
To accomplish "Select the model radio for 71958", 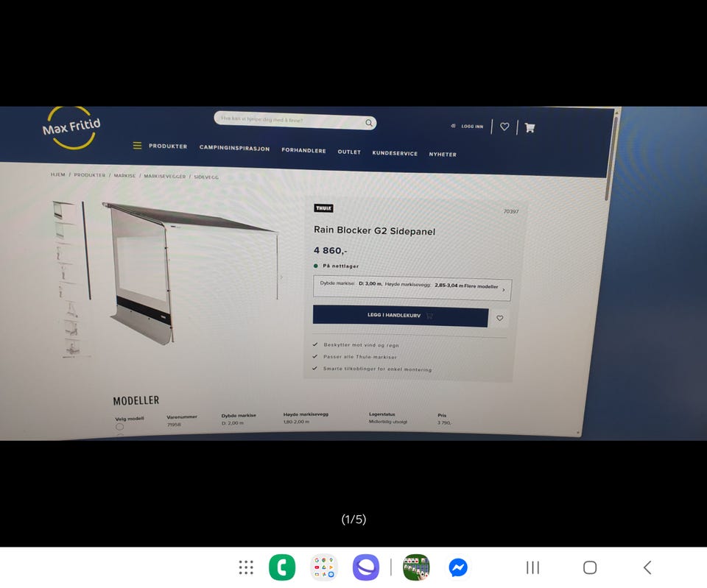I will [119, 426].
